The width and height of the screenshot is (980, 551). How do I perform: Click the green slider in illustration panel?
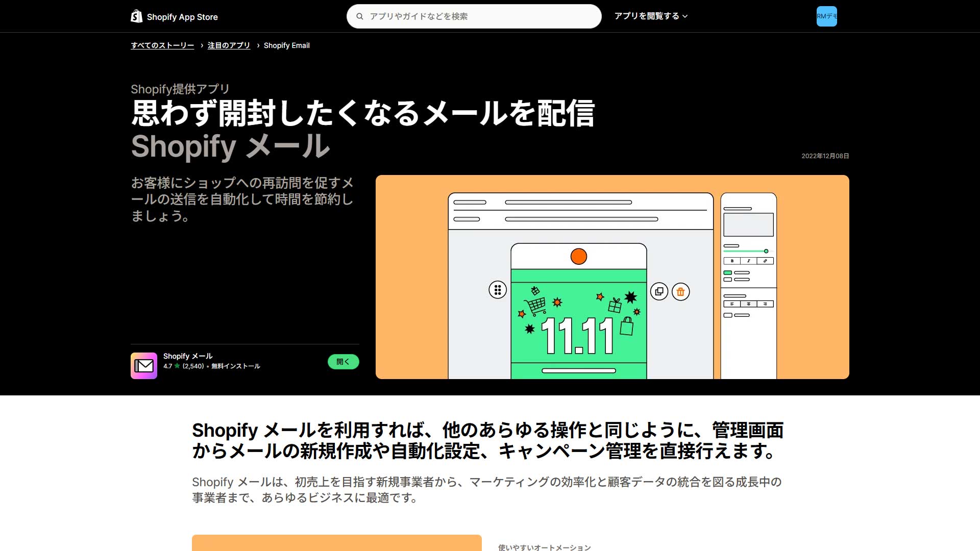pos(746,251)
